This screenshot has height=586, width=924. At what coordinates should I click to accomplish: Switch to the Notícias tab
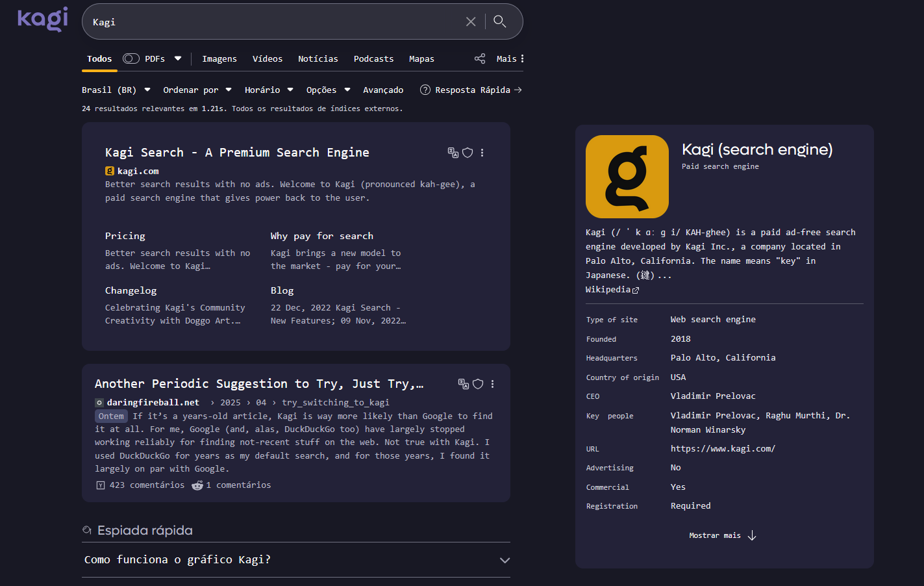tap(318, 58)
